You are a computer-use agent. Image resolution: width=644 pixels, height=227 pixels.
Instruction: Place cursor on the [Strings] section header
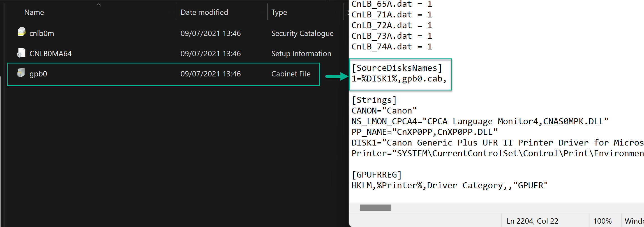[374, 100]
